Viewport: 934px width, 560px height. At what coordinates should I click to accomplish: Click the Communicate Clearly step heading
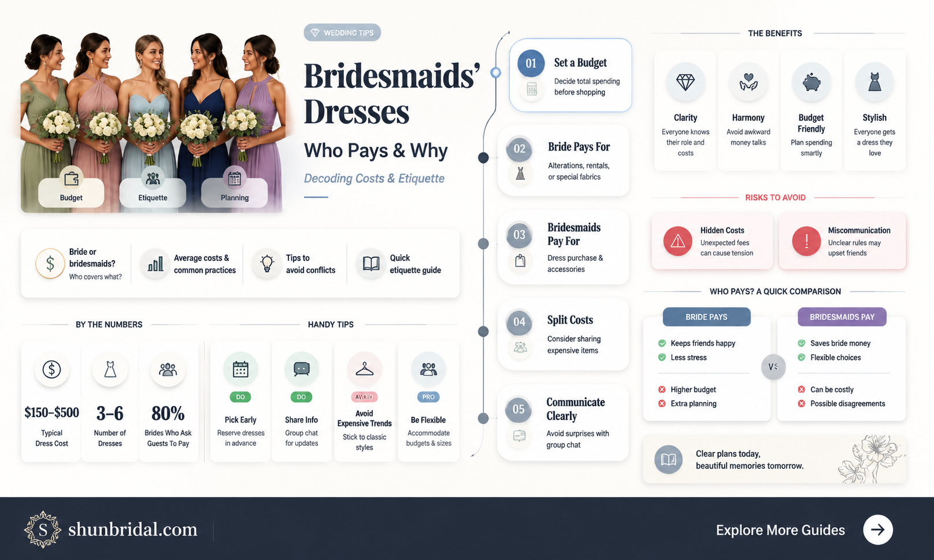(x=576, y=409)
